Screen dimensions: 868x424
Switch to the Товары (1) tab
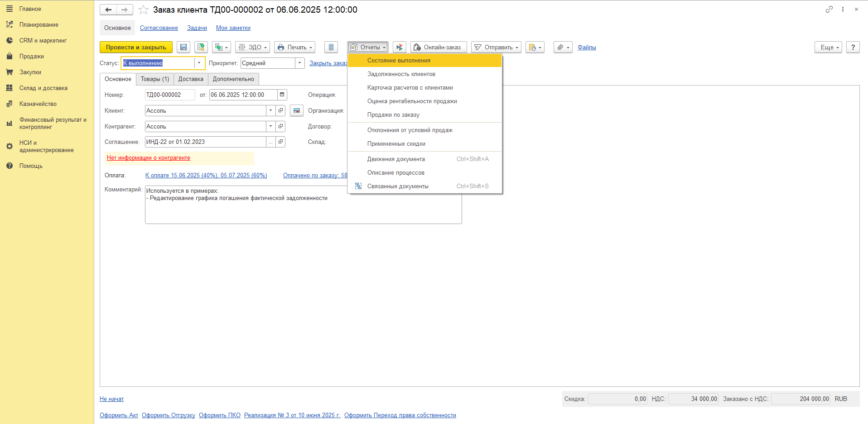[x=154, y=79]
